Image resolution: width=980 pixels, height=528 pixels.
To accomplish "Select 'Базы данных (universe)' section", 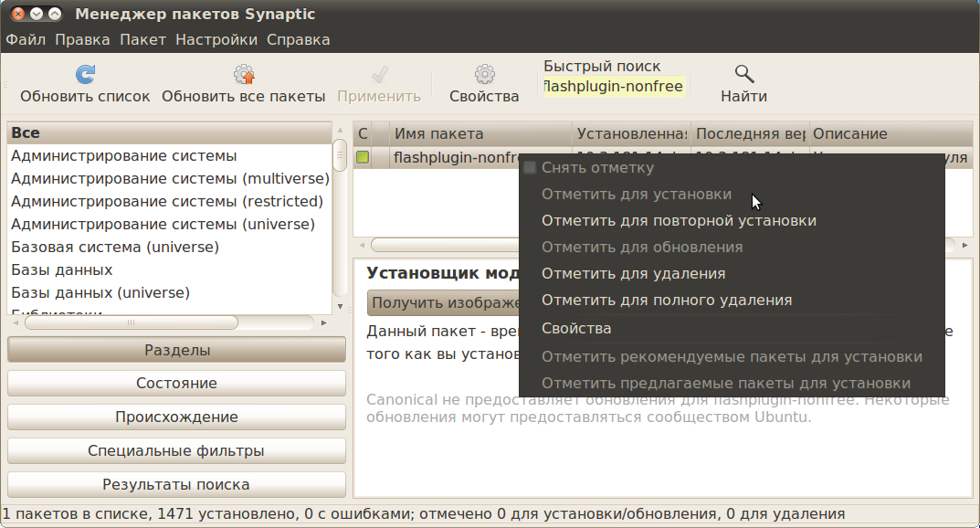I will pos(169,292).
